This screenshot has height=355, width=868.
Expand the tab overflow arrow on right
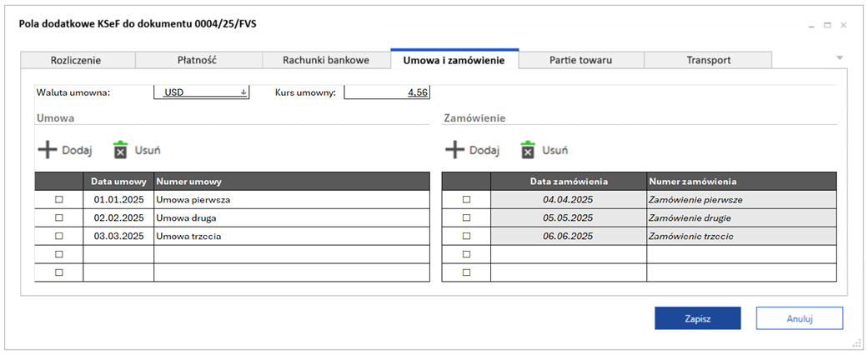pyautogui.click(x=840, y=58)
